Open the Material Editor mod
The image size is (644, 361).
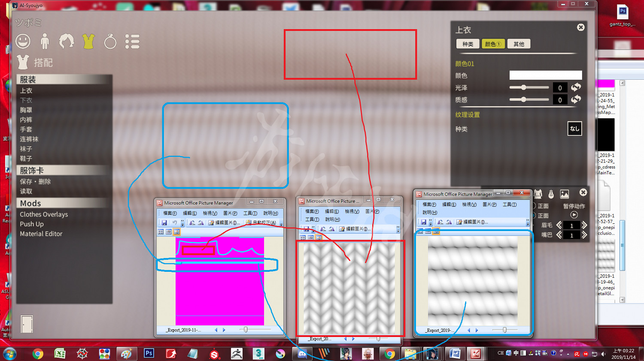tap(41, 234)
